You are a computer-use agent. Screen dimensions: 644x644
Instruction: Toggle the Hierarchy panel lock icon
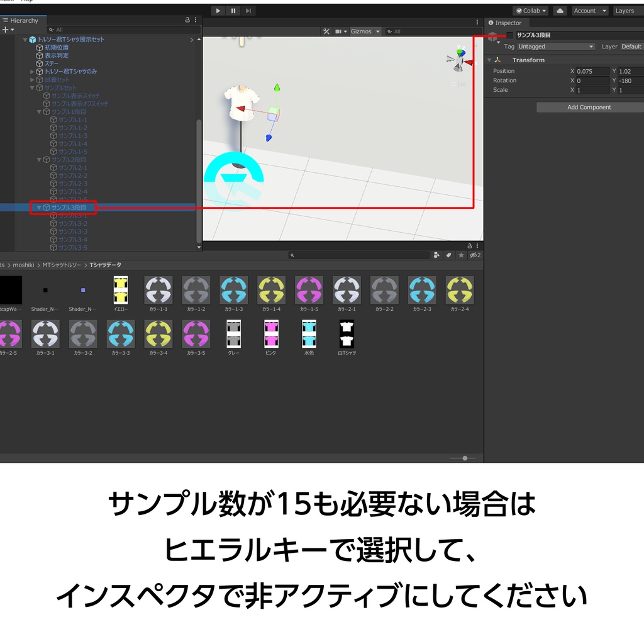187,19
